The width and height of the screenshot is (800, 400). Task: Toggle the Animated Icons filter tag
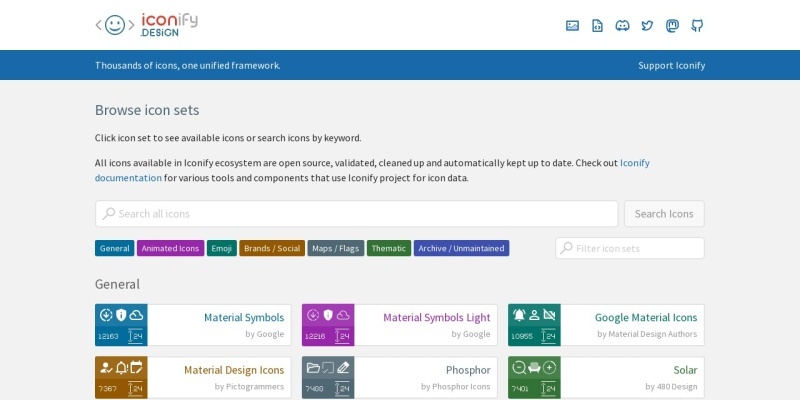[170, 248]
